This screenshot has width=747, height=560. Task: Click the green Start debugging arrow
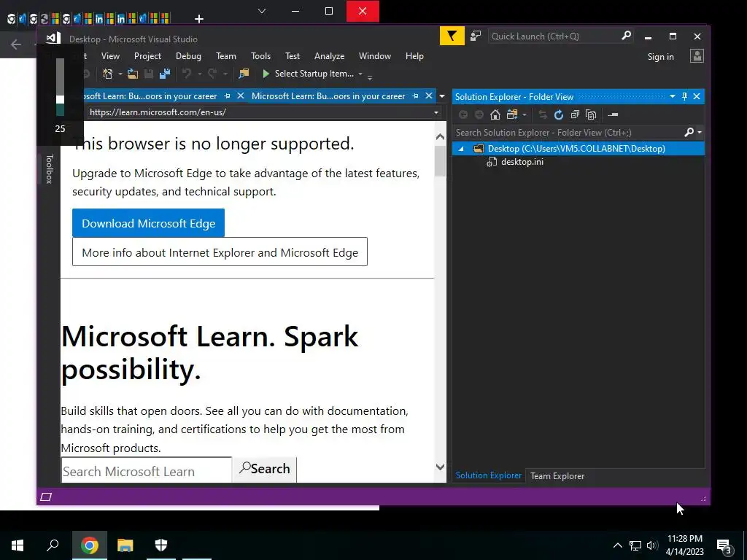[266, 74]
